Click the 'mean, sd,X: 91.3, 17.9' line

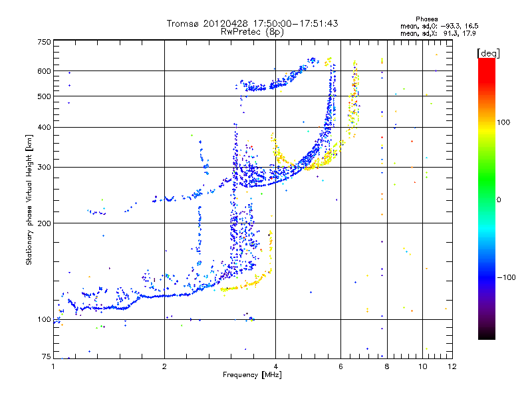(438, 33)
